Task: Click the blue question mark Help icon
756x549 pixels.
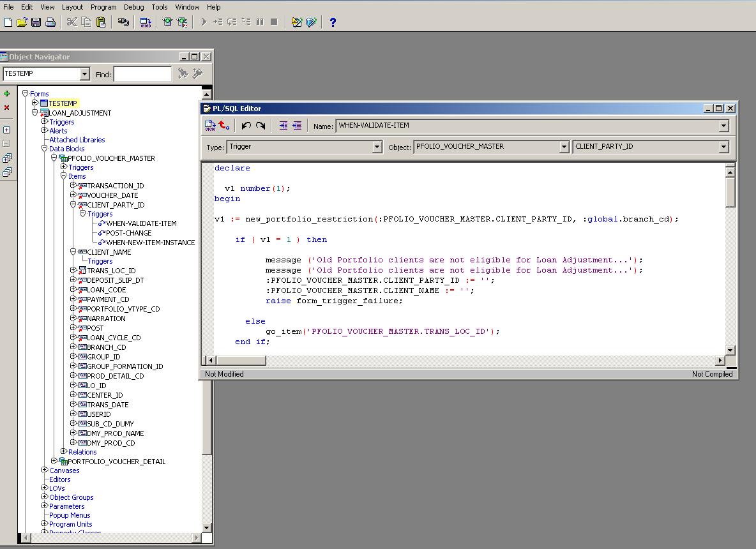Action: (x=333, y=22)
